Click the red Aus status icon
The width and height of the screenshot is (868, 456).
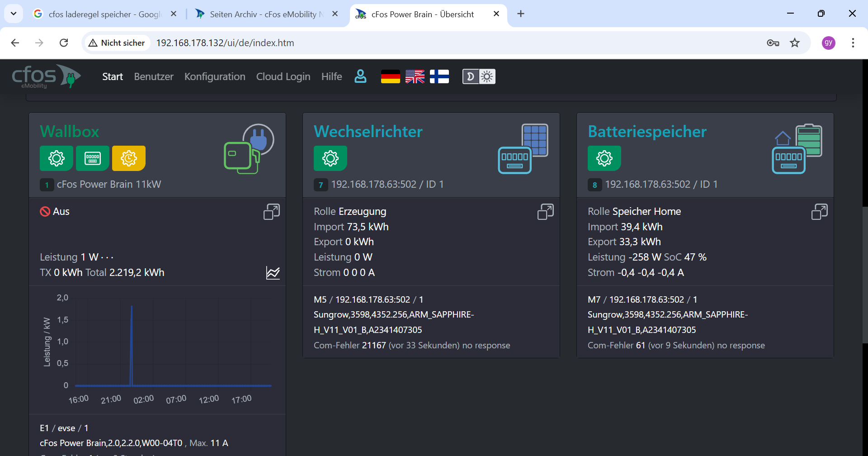(x=45, y=211)
